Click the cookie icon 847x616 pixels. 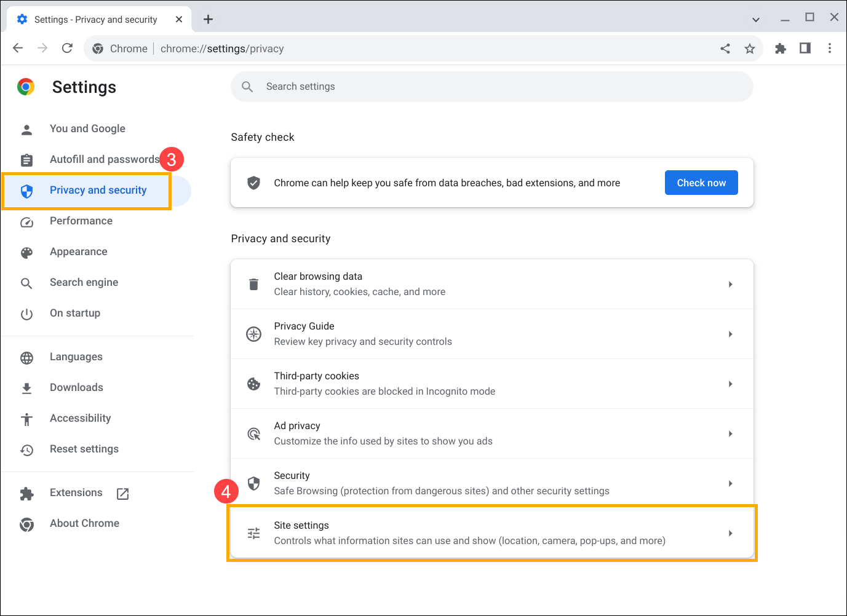coord(253,384)
